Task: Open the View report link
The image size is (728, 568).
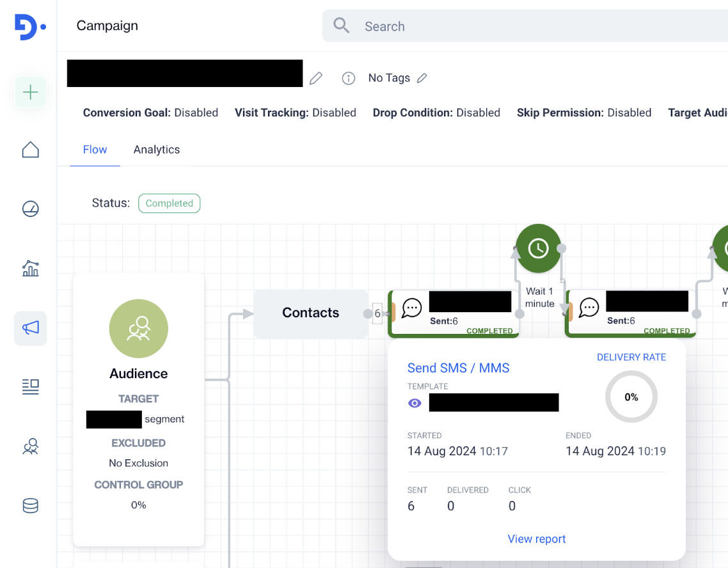Action: [x=537, y=539]
